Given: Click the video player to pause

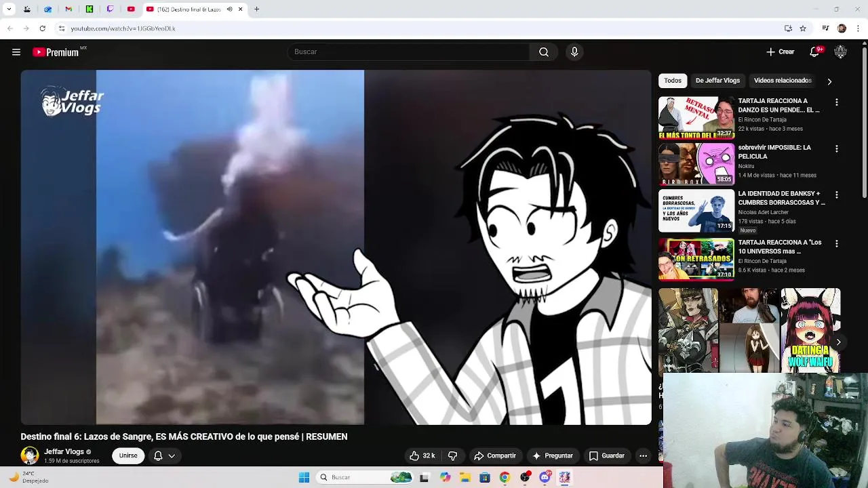Looking at the screenshot, I should [x=336, y=247].
